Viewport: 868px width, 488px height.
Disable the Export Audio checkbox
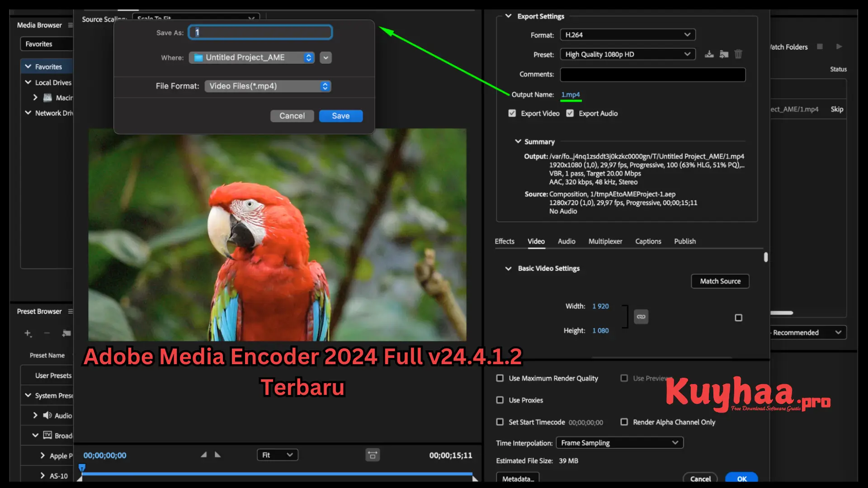(x=570, y=113)
